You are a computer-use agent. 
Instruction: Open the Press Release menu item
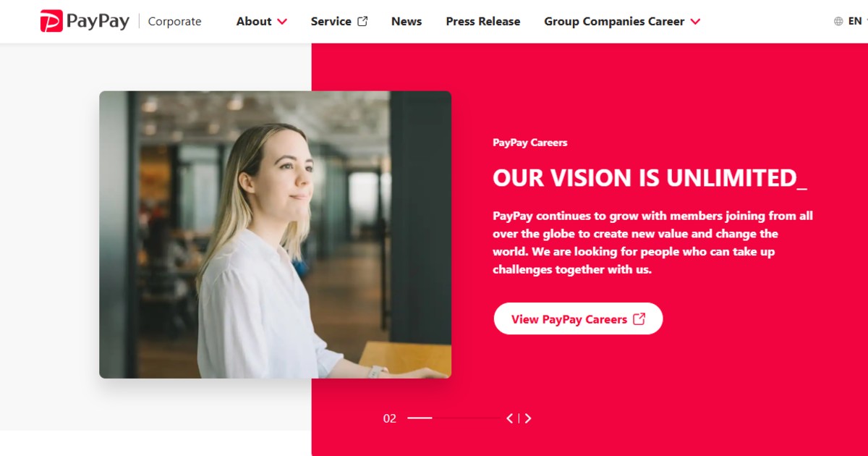pyautogui.click(x=483, y=21)
